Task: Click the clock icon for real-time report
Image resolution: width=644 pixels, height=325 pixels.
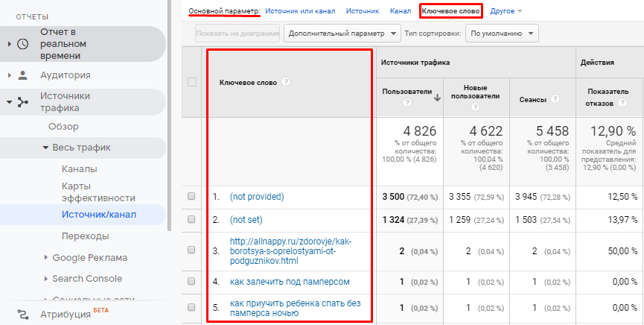Action: [23, 44]
